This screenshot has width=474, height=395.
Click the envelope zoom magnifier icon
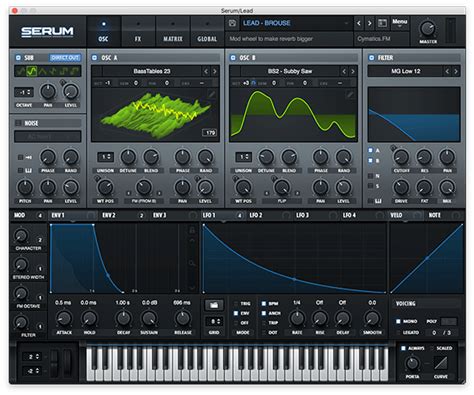coord(192,263)
